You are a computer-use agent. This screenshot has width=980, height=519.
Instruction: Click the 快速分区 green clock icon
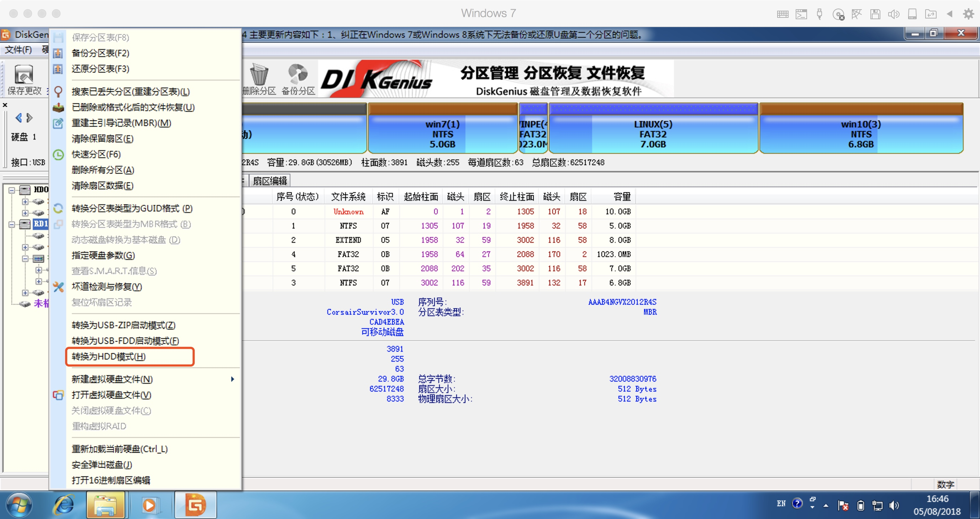[58, 154]
